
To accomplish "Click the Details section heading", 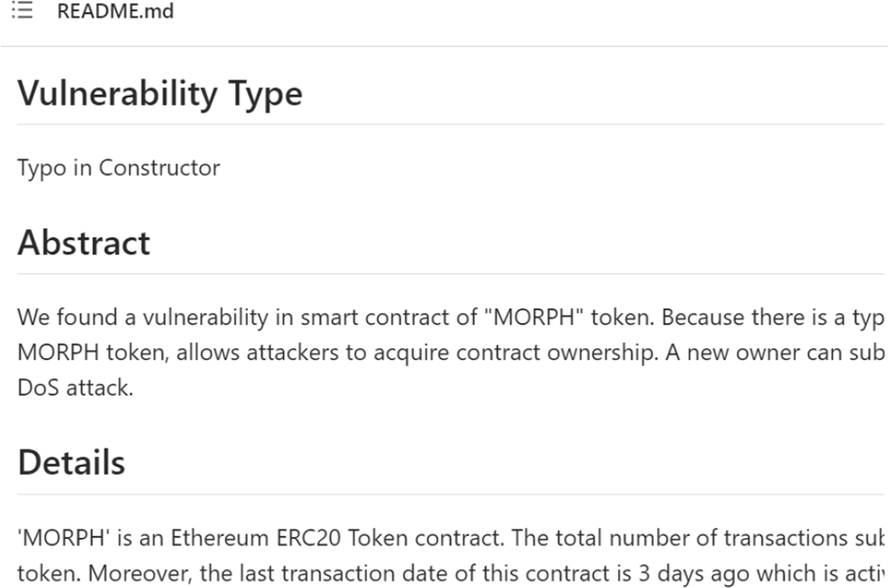I will (x=71, y=462).
